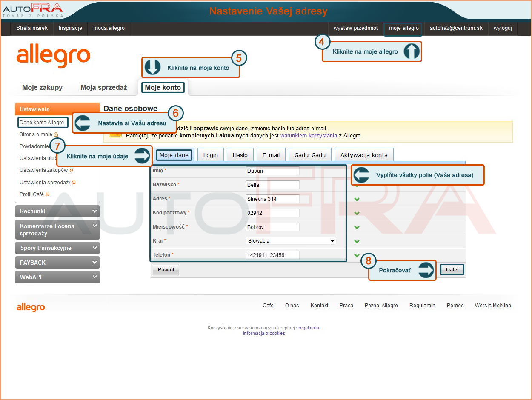532x400 pixels.
Task: Open the Wersja Mobilna footer link
Action: [493, 306]
